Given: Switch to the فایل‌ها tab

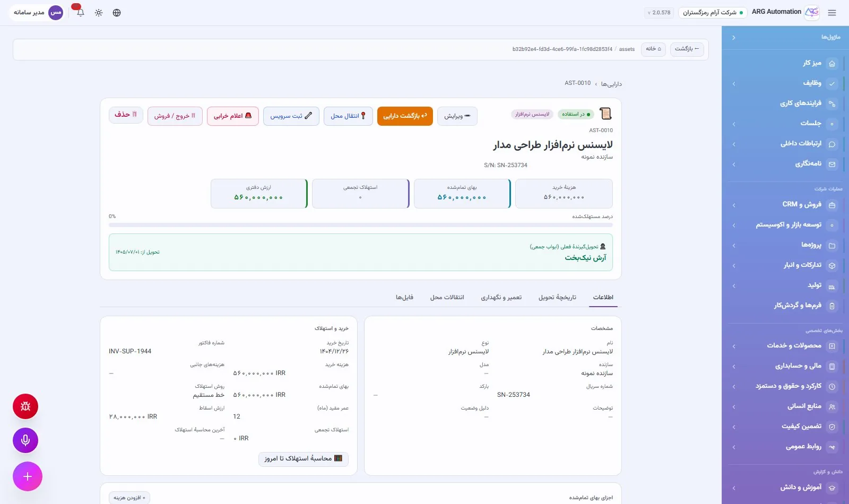Looking at the screenshot, I should coord(404,298).
